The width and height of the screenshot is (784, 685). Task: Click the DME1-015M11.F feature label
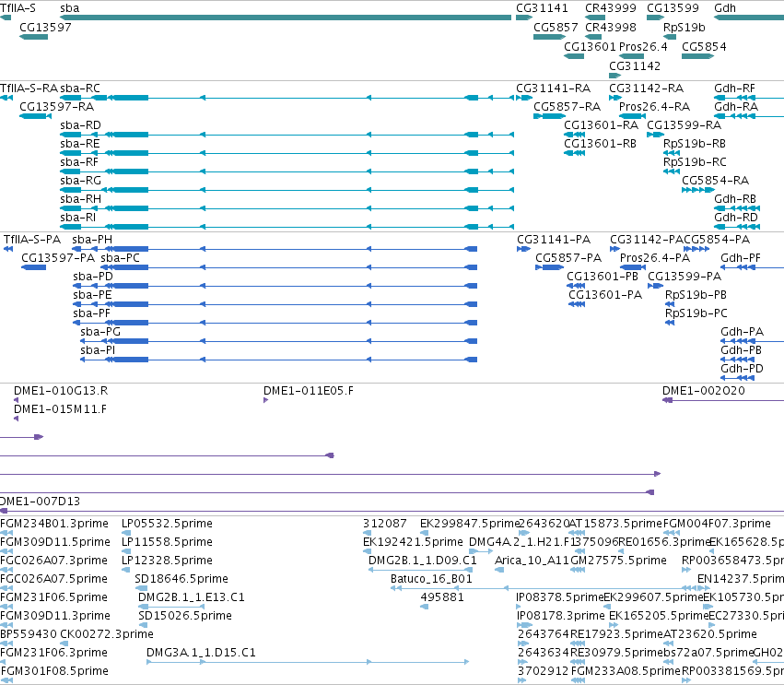(60, 409)
